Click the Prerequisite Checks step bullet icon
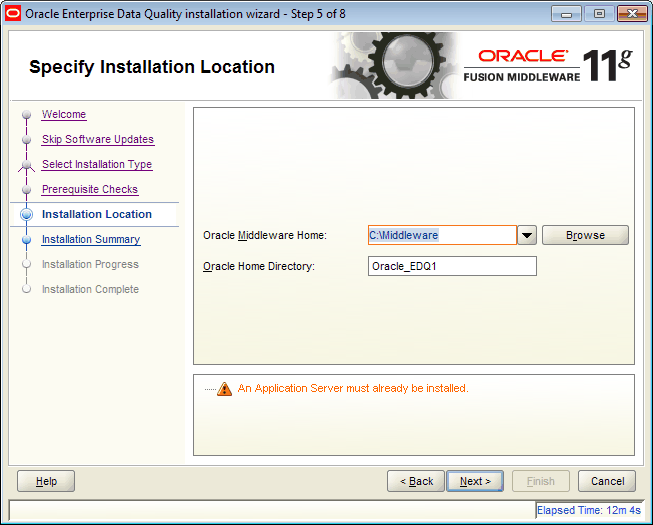Viewport: 653px width, 525px height. 27,189
